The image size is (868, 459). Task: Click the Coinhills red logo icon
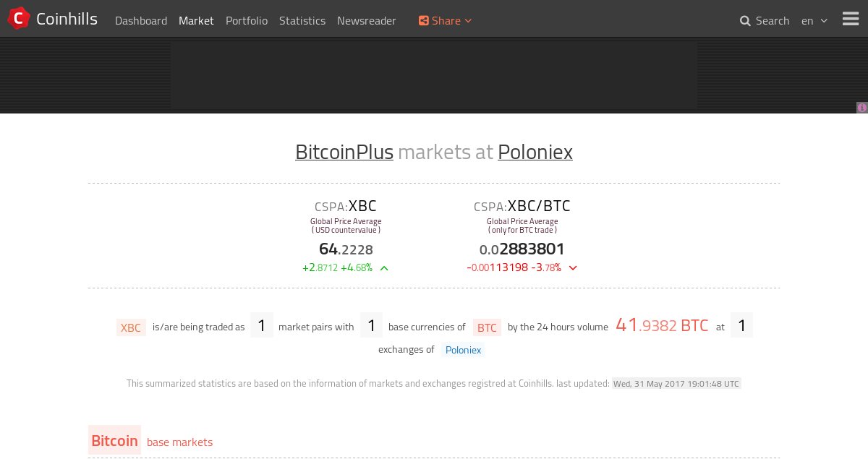[18, 18]
